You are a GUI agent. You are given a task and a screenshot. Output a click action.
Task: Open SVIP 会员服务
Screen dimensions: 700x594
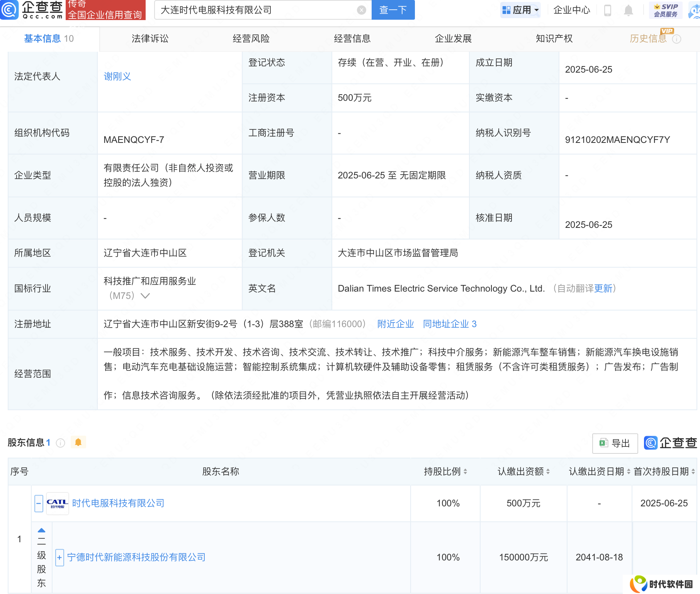coord(666,10)
